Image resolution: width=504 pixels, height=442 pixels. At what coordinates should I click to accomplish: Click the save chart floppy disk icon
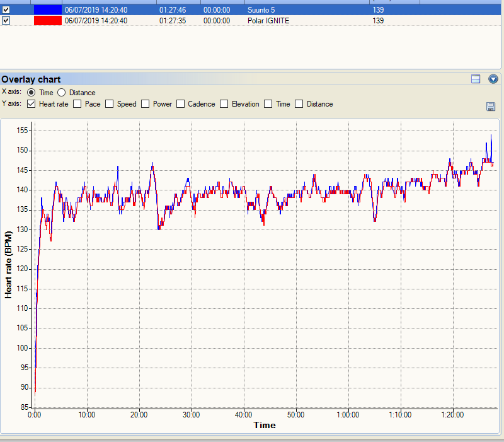(491, 107)
